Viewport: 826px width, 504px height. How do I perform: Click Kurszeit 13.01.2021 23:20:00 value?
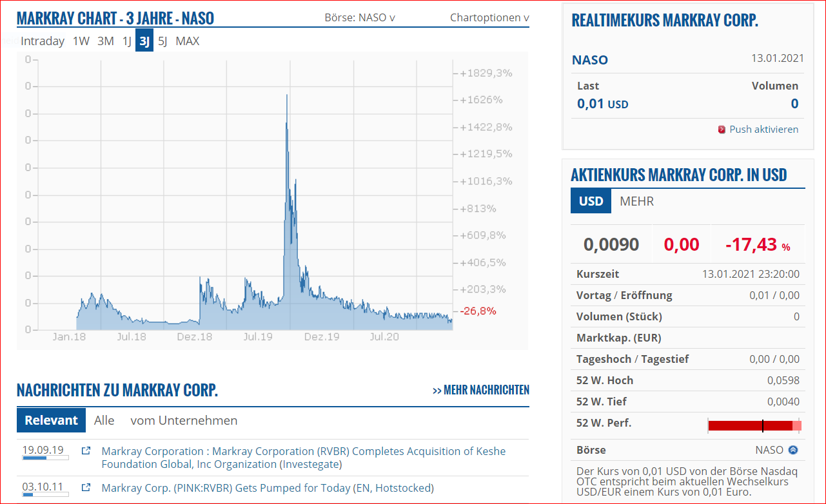(x=751, y=274)
